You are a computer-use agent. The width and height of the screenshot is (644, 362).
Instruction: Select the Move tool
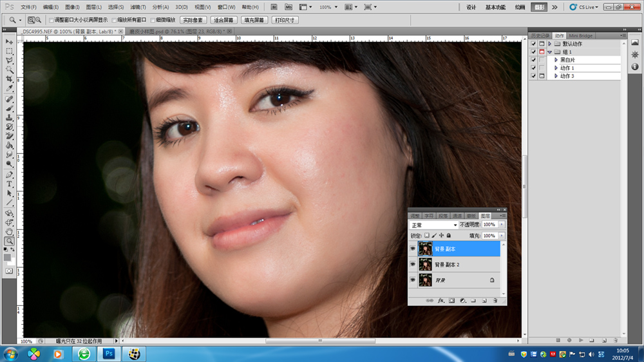(x=10, y=41)
